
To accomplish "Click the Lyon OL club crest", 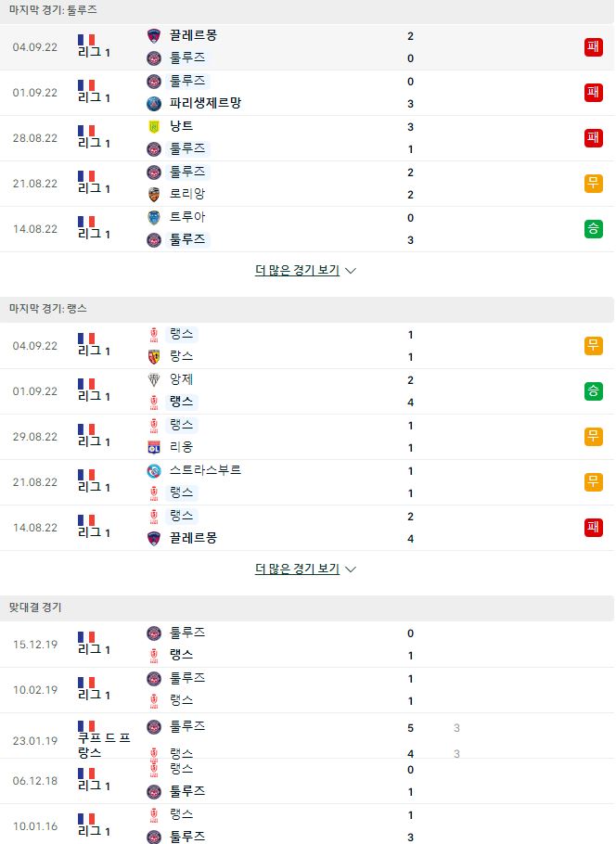I will click(154, 447).
